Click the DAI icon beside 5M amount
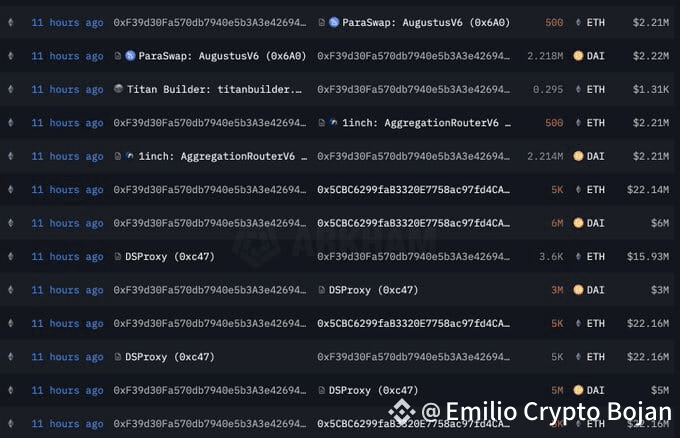The image size is (680, 438). pos(578,390)
